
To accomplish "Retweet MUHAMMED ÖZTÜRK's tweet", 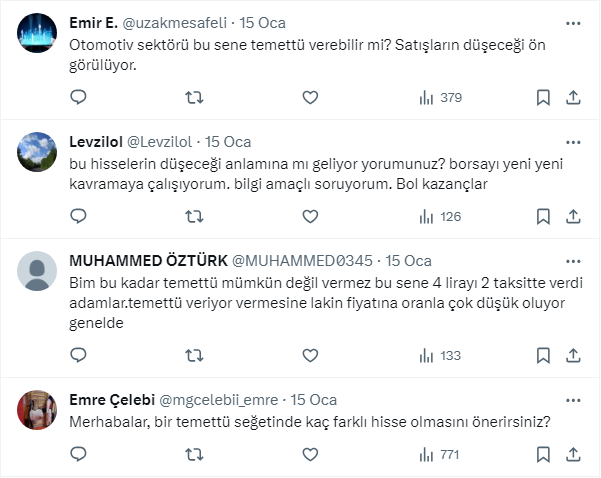I will (x=195, y=355).
